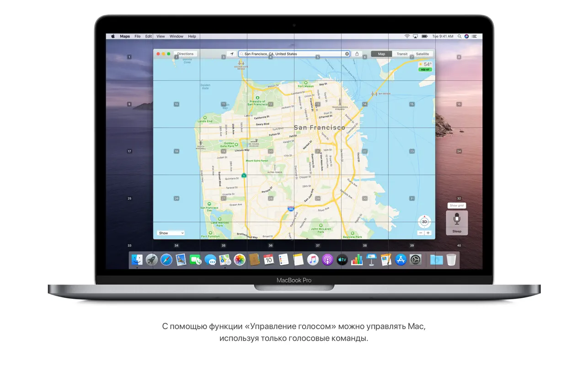Open Calendar from the Dock

coord(269,260)
